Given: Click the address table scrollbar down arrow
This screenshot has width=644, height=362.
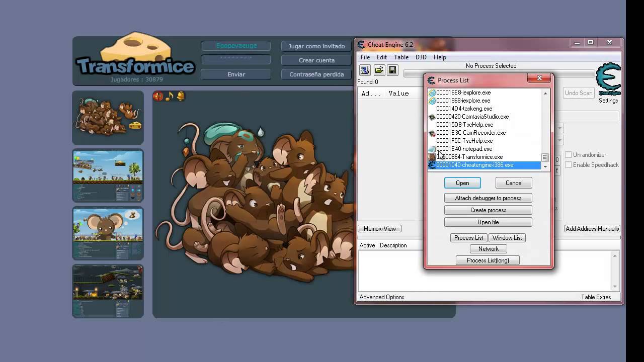Looking at the screenshot, I should click(x=615, y=287).
